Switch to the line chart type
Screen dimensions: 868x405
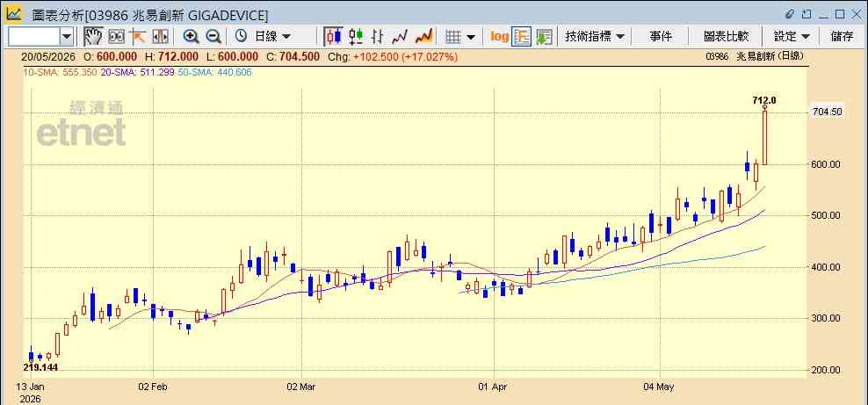click(400, 37)
